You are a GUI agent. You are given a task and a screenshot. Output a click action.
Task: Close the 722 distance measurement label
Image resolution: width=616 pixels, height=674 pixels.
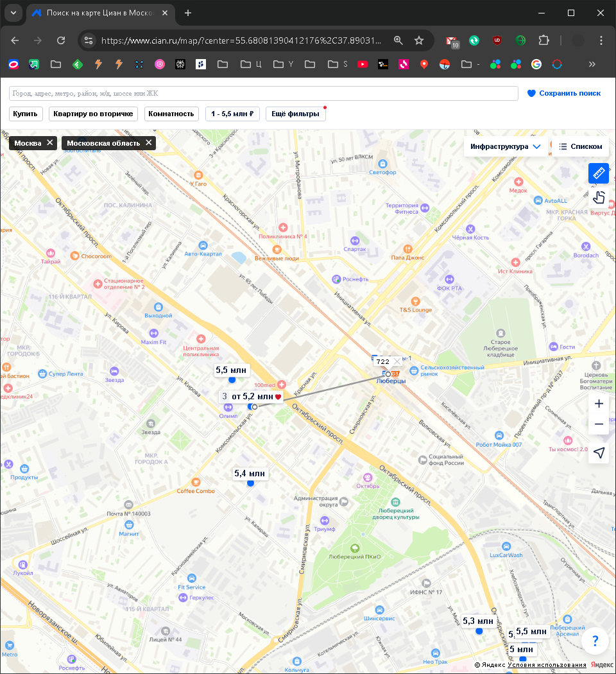pyautogui.click(x=397, y=361)
